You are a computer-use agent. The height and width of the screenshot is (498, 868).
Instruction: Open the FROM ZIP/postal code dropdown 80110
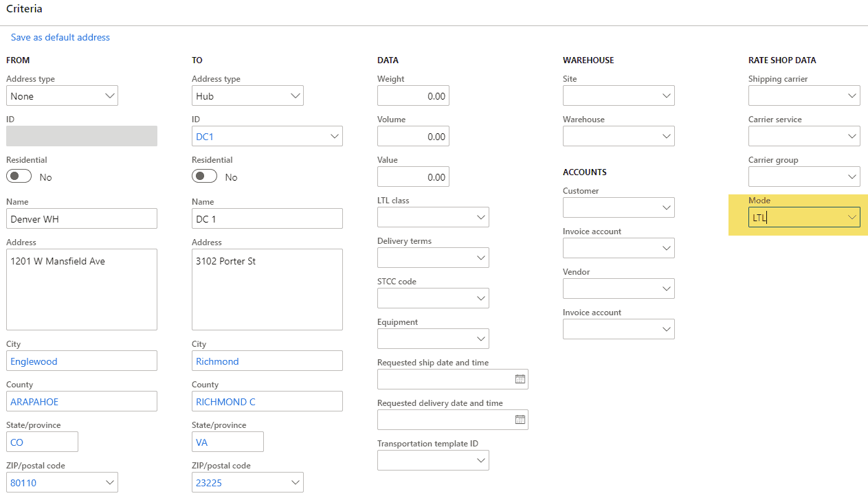(110, 483)
